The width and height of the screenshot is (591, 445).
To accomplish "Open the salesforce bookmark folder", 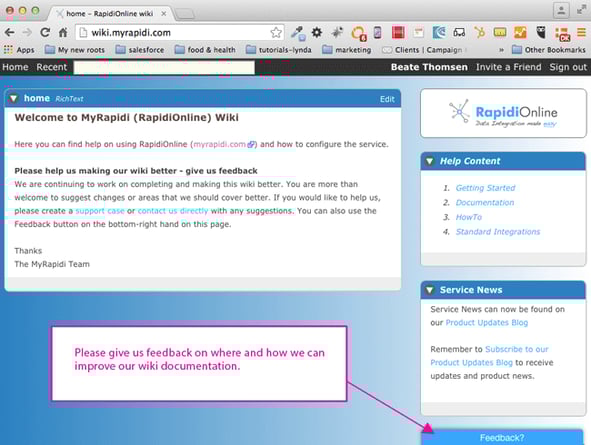I will click(x=140, y=50).
